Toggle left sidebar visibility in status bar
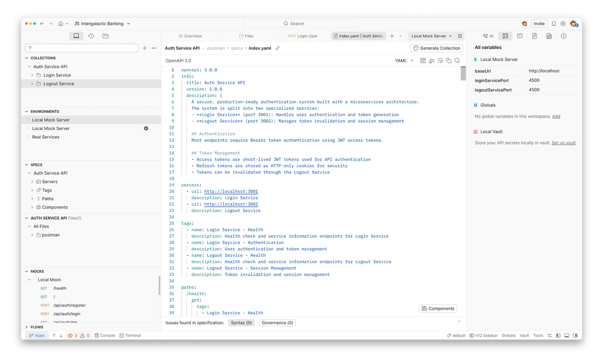 click(558, 335)
